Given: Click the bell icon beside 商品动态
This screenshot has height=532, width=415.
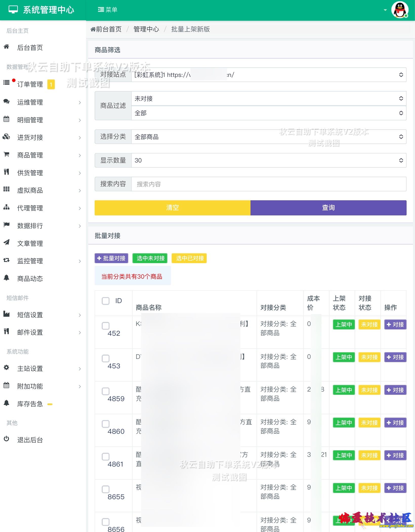Looking at the screenshot, I should (x=7, y=278).
